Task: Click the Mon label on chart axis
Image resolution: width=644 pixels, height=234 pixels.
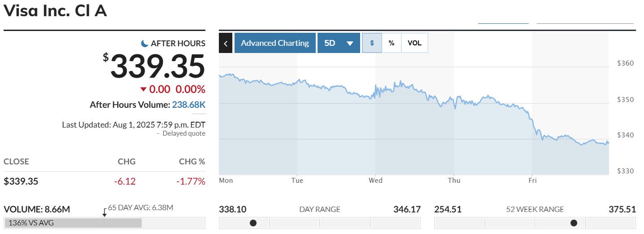Action: [x=226, y=181]
